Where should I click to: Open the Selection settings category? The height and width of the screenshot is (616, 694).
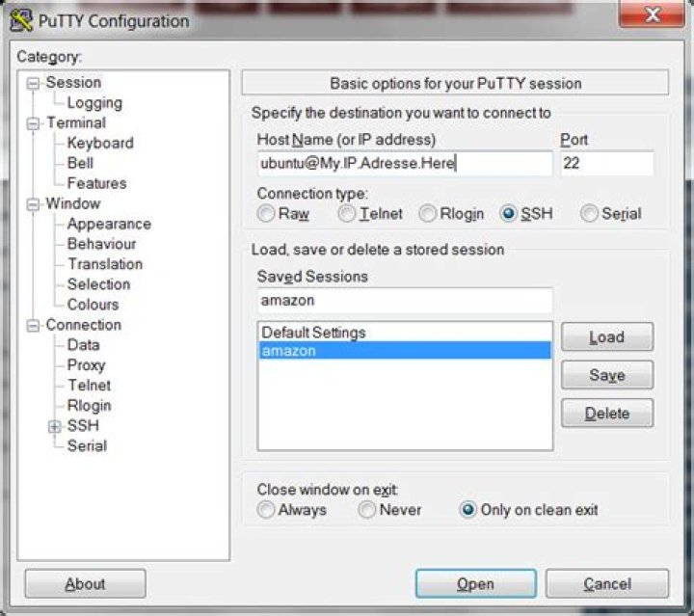98,284
